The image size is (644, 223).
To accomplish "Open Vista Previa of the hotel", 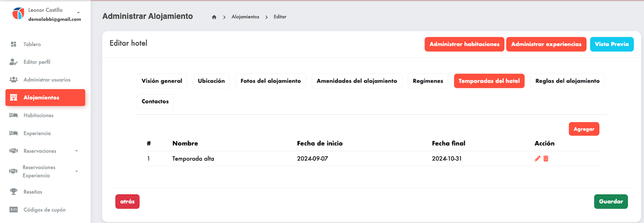I will point(612,44).
